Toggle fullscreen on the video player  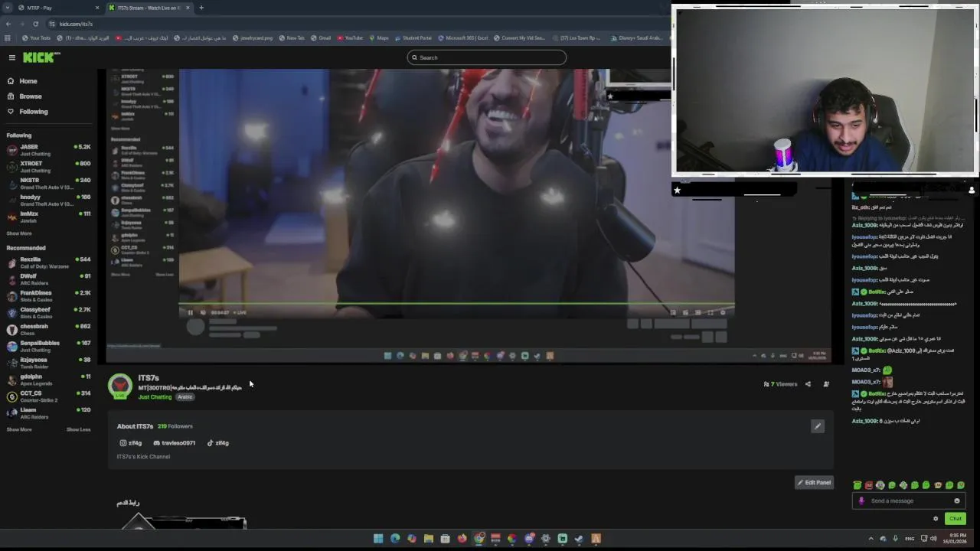pyautogui.click(x=710, y=312)
